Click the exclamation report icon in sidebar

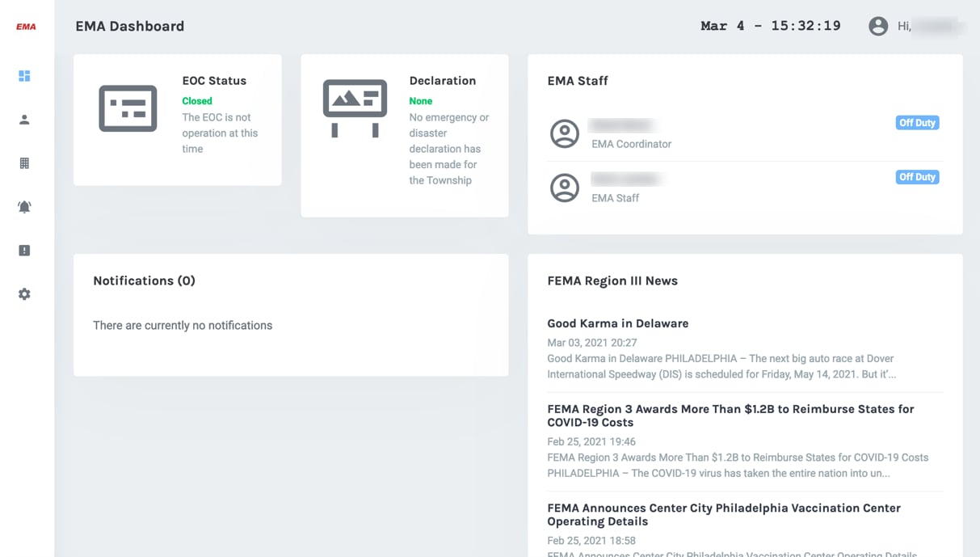coord(24,251)
